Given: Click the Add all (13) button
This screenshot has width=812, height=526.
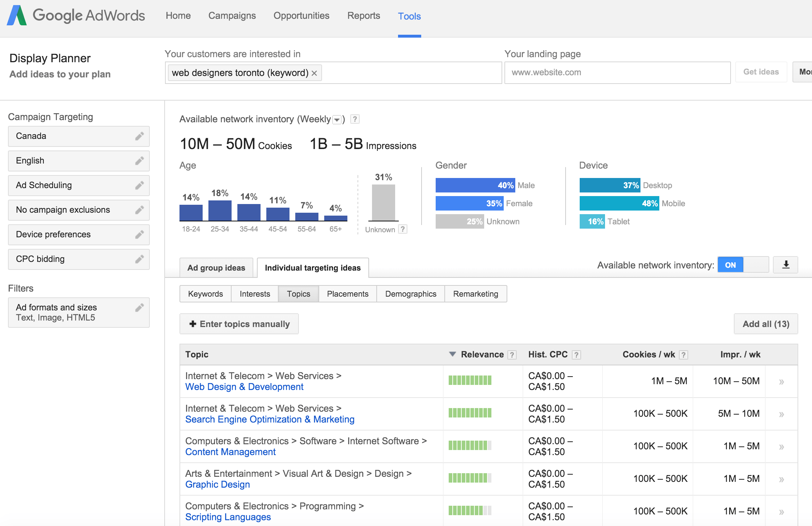Looking at the screenshot, I should coord(765,324).
